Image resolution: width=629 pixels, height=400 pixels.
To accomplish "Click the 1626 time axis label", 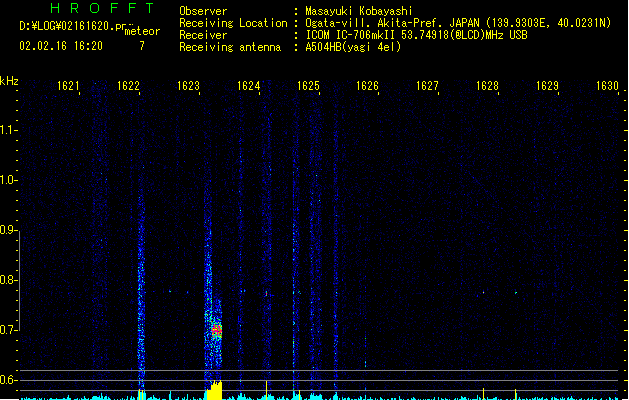I will tap(367, 86).
